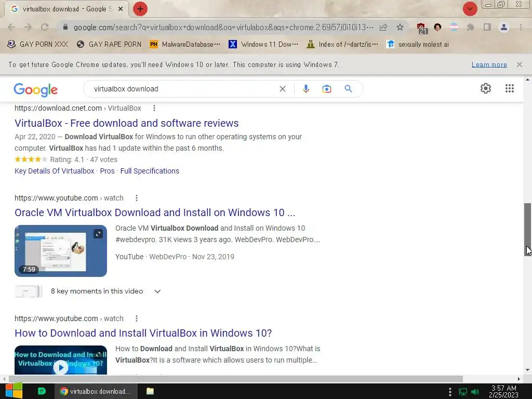Open options for the second YouTube result
Viewport: 532px width, 399px height.
point(137,318)
